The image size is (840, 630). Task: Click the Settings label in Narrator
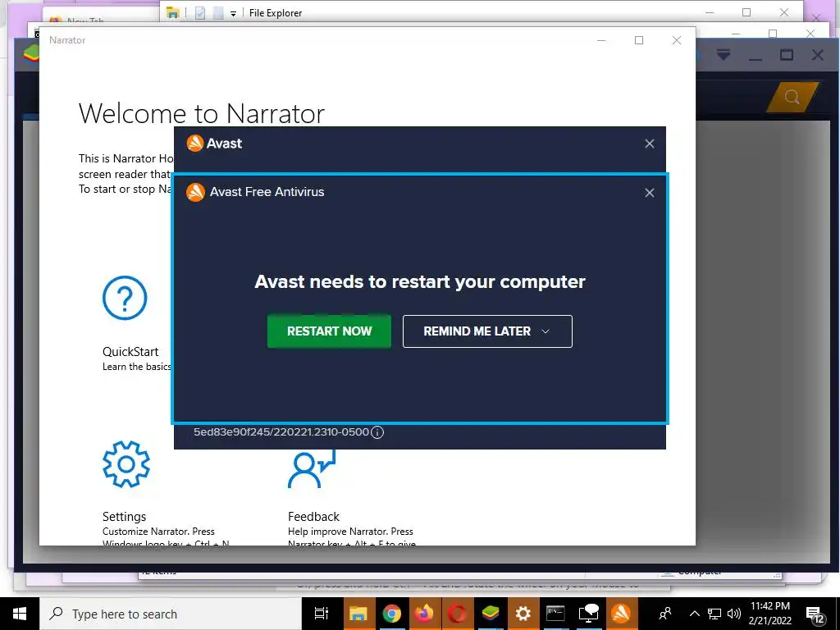tap(125, 517)
